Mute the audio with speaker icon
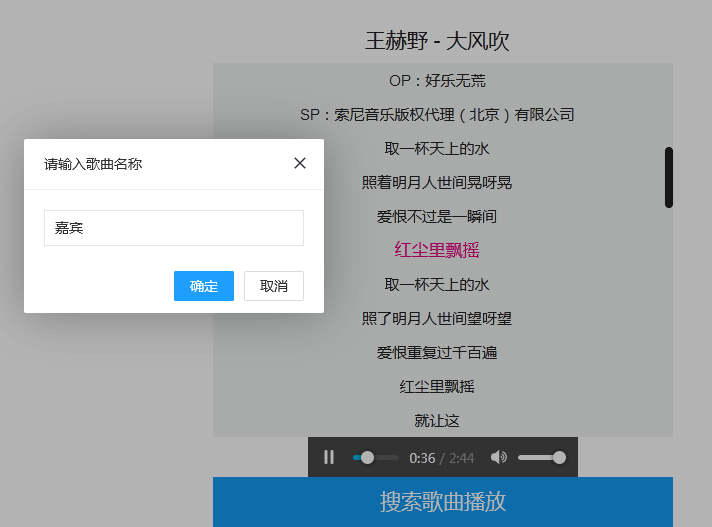The height and width of the screenshot is (527, 712). (499, 457)
